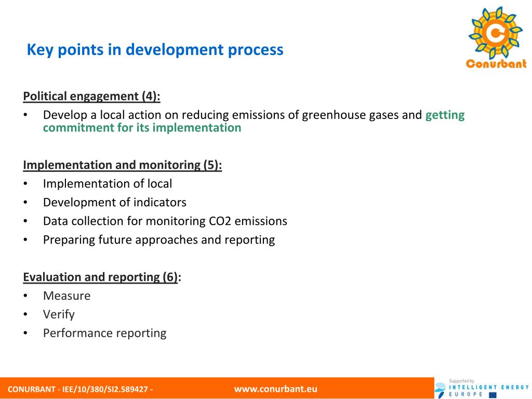This screenshot has width=532, height=399.
Task: Click the 'Performance reporting' bullet
Action: (x=105, y=333)
